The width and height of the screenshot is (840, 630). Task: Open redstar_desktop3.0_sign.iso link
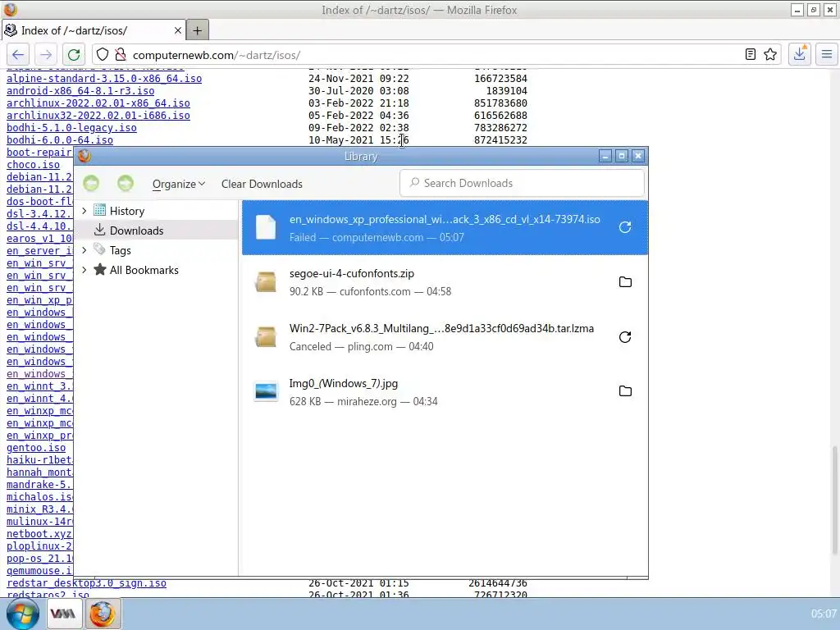86,583
